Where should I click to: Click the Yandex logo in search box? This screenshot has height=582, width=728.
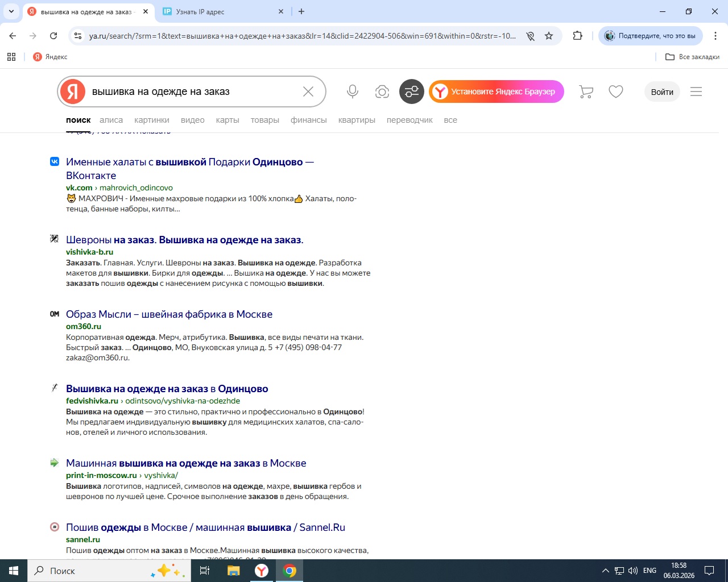(73, 92)
